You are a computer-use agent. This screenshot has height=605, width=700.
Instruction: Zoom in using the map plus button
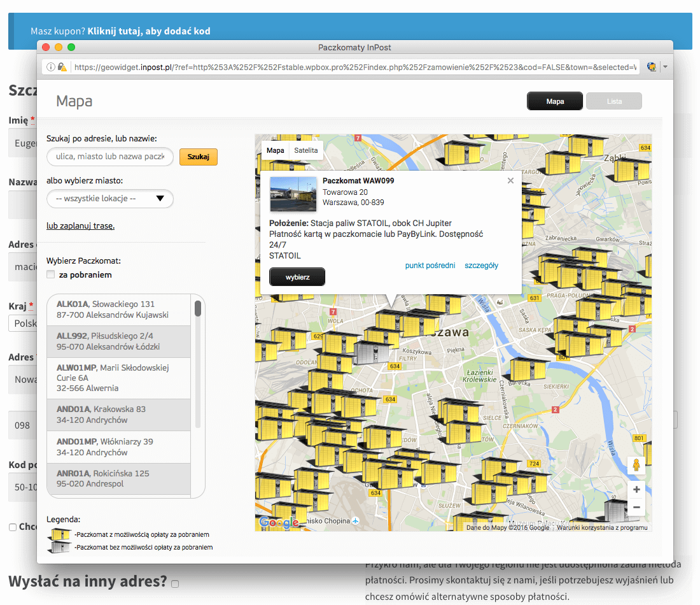[636, 490]
